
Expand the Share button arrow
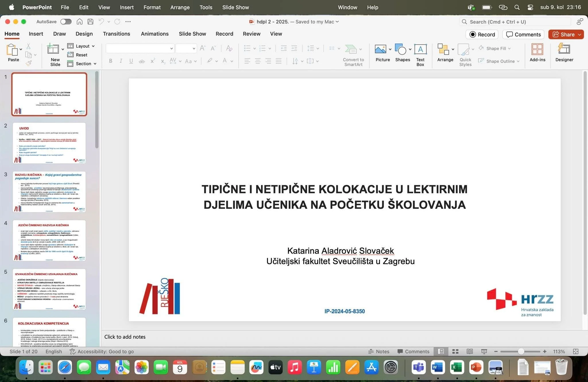580,34
